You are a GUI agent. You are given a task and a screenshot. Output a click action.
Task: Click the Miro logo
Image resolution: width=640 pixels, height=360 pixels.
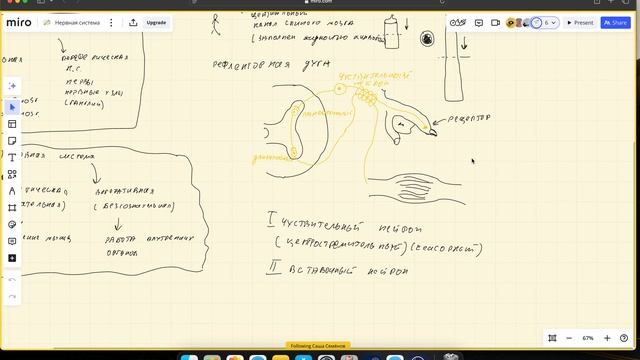click(19, 22)
